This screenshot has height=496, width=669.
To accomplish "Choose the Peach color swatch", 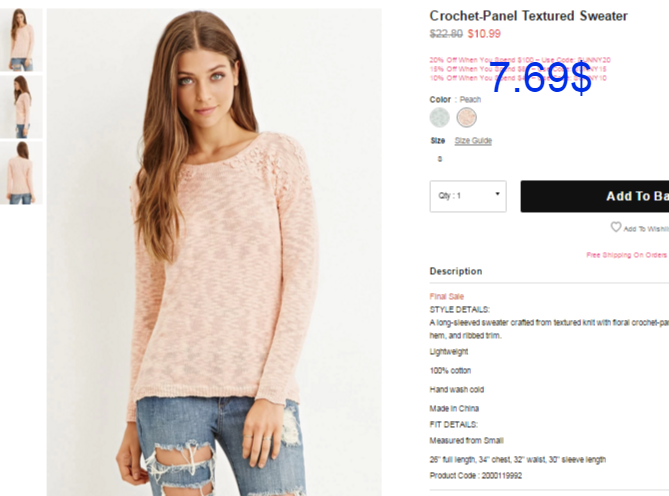I will click(x=466, y=117).
